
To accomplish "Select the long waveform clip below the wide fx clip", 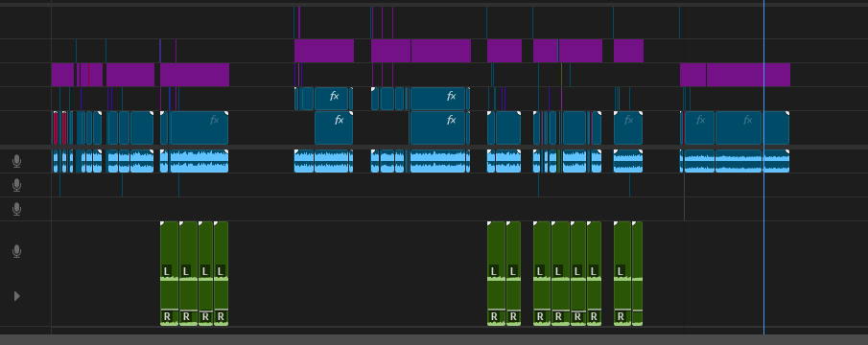I will 199,161.
